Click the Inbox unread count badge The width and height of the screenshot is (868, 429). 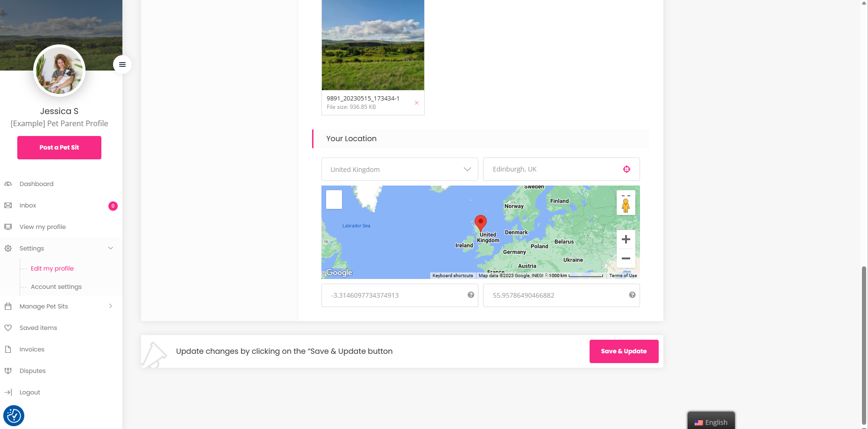tap(113, 206)
